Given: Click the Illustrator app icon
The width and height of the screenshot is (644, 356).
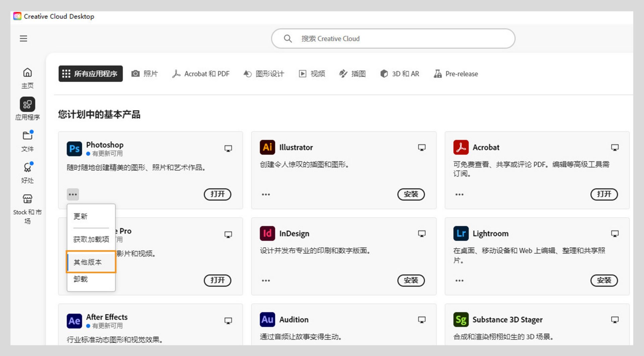Looking at the screenshot, I should coord(267,147).
